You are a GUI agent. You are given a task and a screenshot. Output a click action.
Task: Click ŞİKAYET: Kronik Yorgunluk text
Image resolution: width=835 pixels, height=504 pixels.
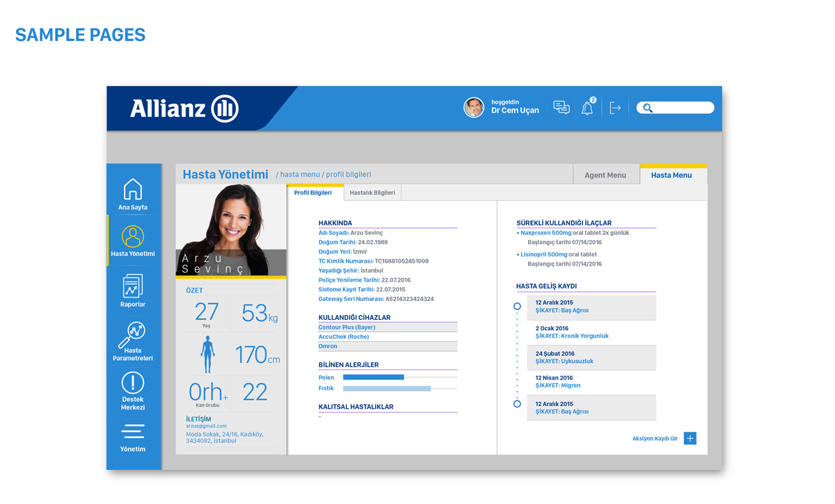pos(572,336)
